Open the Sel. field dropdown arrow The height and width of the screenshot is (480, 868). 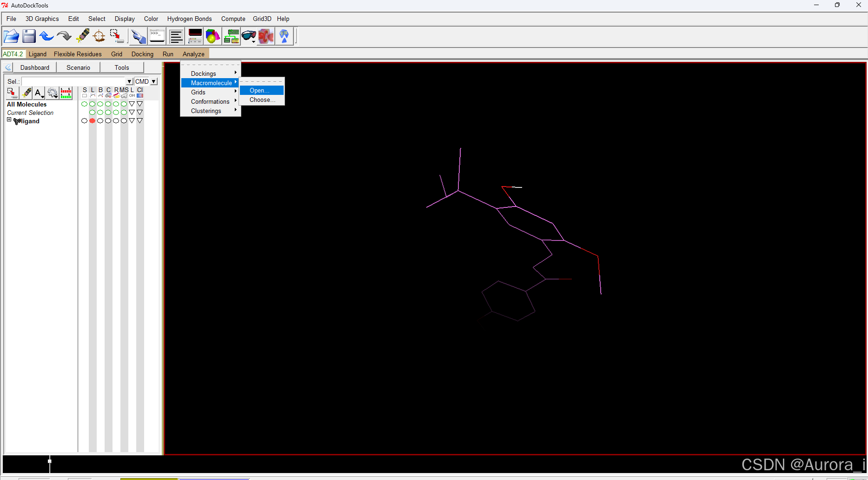tap(130, 81)
